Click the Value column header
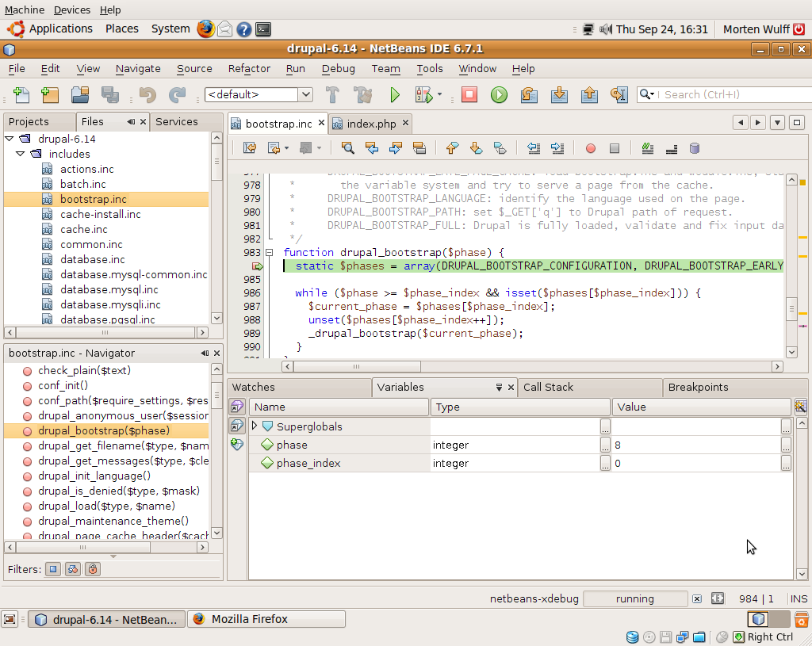 click(701, 407)
